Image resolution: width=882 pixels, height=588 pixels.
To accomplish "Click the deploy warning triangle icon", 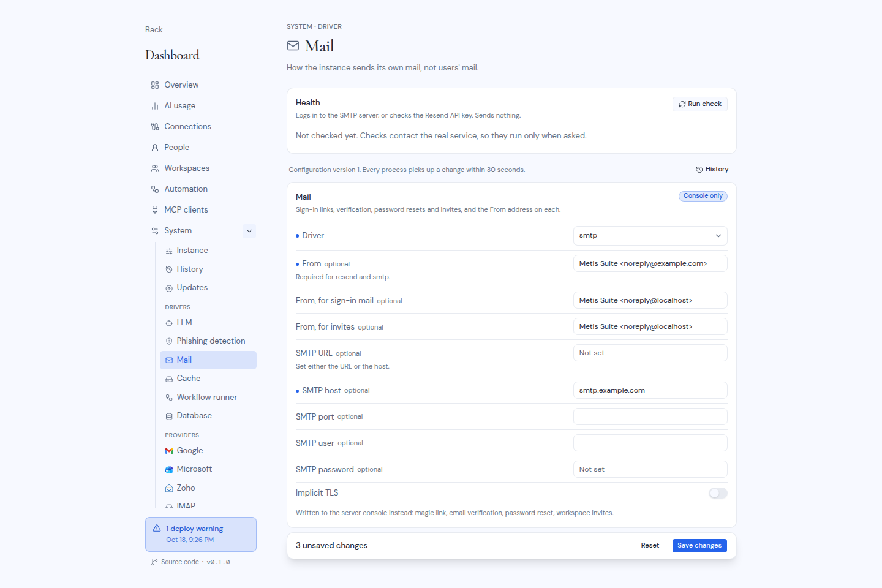I will 157,528.
